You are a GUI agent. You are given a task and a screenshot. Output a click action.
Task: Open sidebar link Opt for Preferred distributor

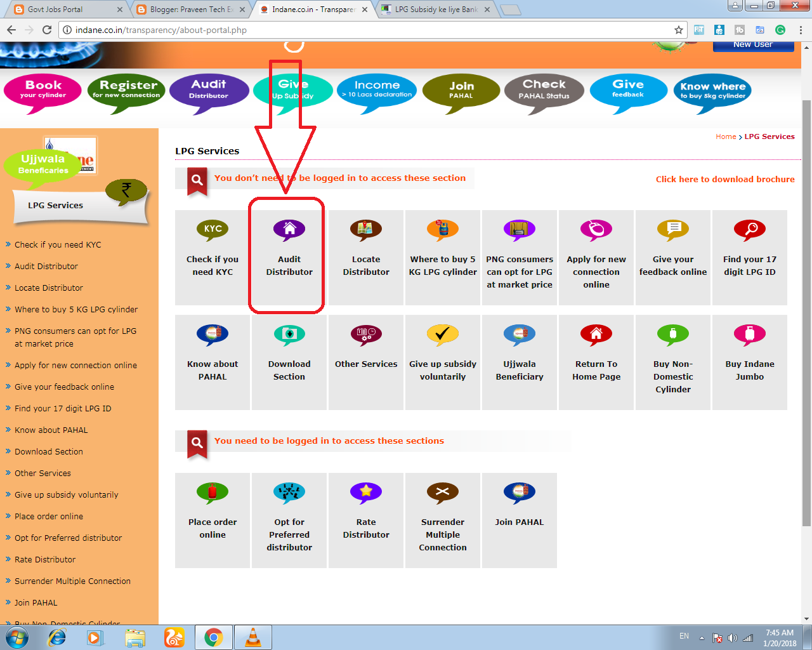pyautogui.click(x=69, y=538)
